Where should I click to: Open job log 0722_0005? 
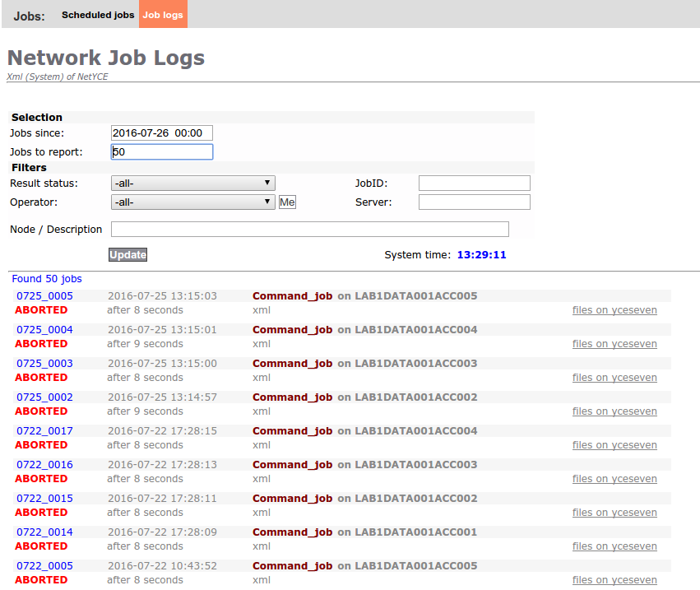coord(44,565)
